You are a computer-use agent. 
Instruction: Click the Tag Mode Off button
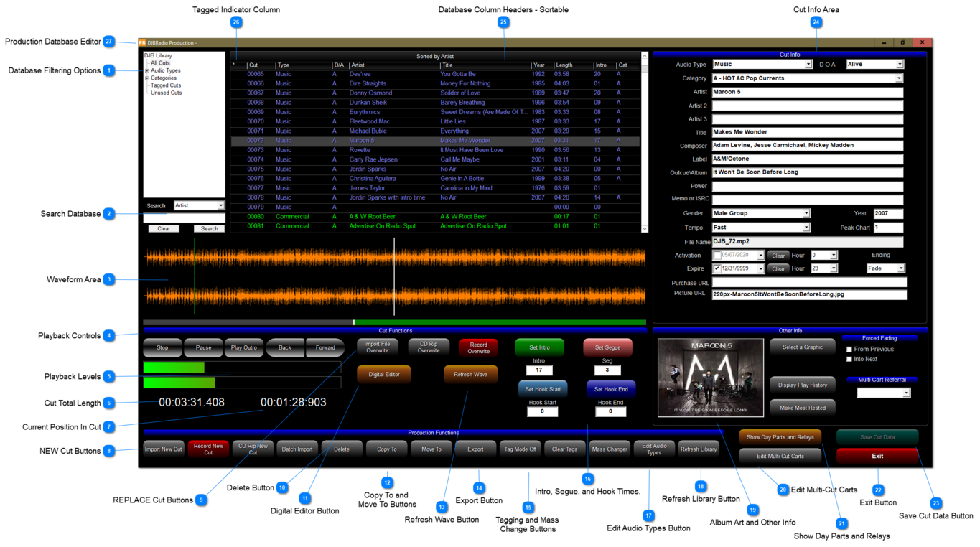[520, 449]
